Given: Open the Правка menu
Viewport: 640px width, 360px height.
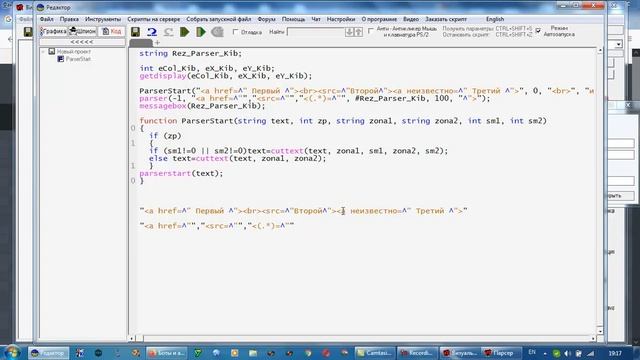Looking at the screenshot, I should pos(69,19).
